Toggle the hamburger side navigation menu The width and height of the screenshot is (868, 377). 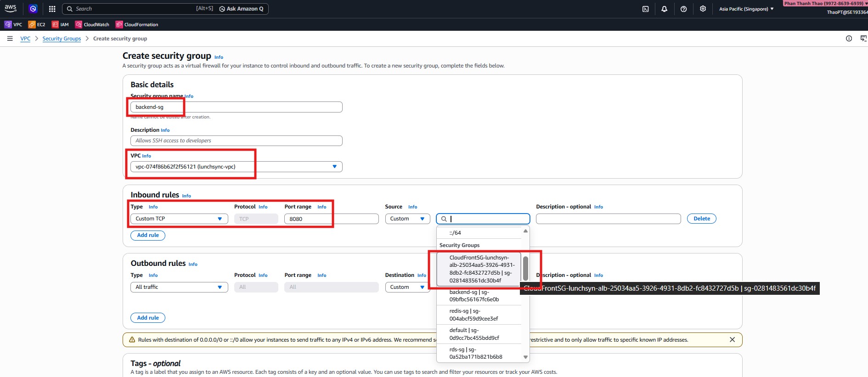coord(10,39)
